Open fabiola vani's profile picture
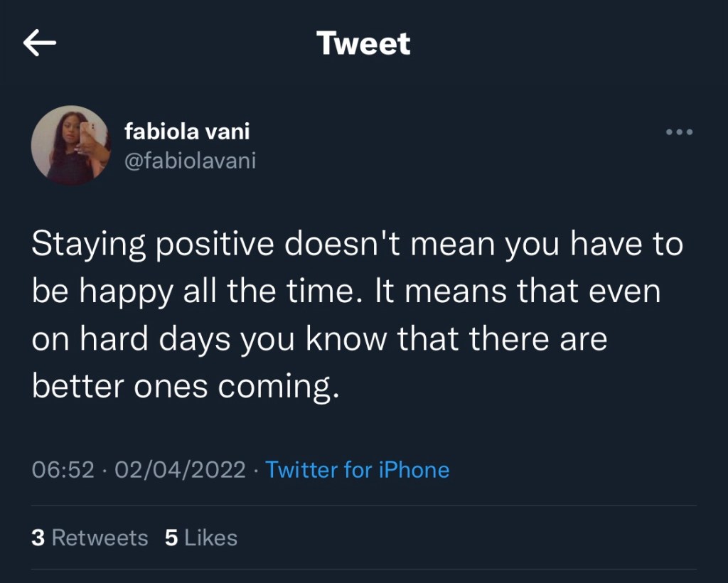The height and width of the screenshot is (583, 728). [71, 146]
